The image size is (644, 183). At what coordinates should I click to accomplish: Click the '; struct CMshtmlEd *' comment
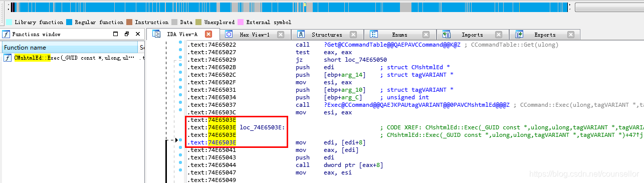[415, 67]
